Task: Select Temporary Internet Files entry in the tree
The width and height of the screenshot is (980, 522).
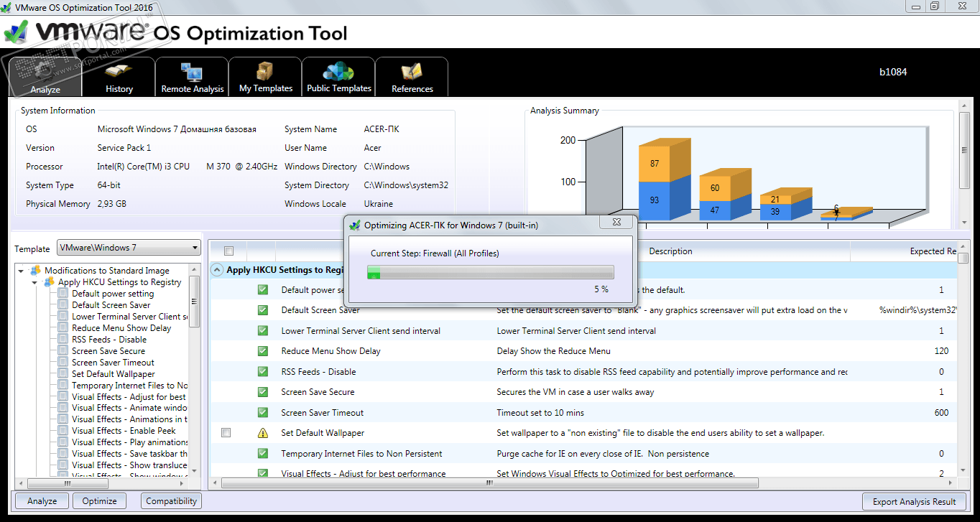Action: 129,386
